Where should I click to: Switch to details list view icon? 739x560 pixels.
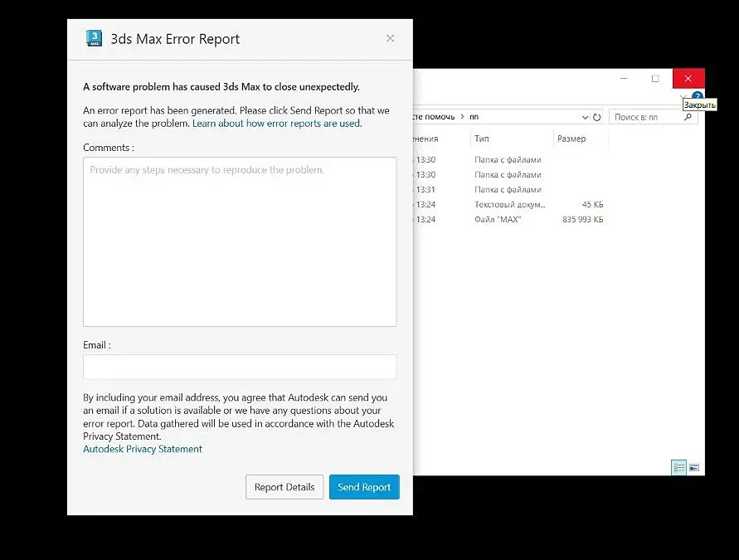click(x=679, y=468)
